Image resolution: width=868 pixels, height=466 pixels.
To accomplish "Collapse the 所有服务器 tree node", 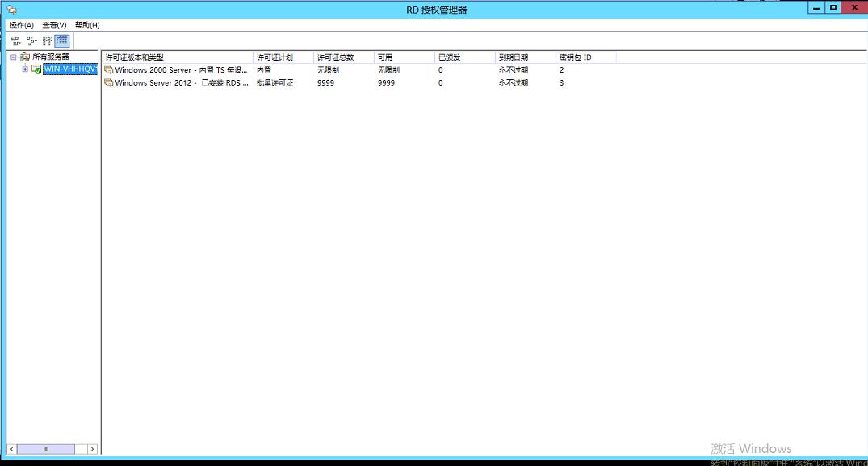I will click(14, 57).
